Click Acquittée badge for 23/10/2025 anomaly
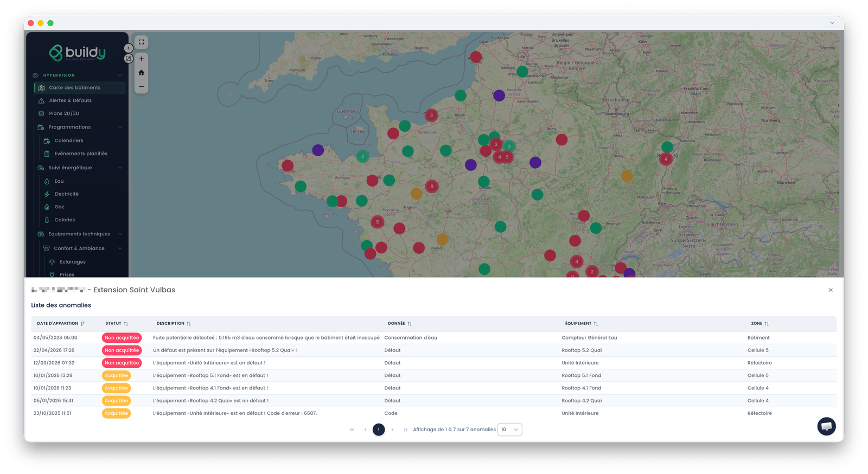Viewport: 868px width, 474px height. tap(116, 413)
